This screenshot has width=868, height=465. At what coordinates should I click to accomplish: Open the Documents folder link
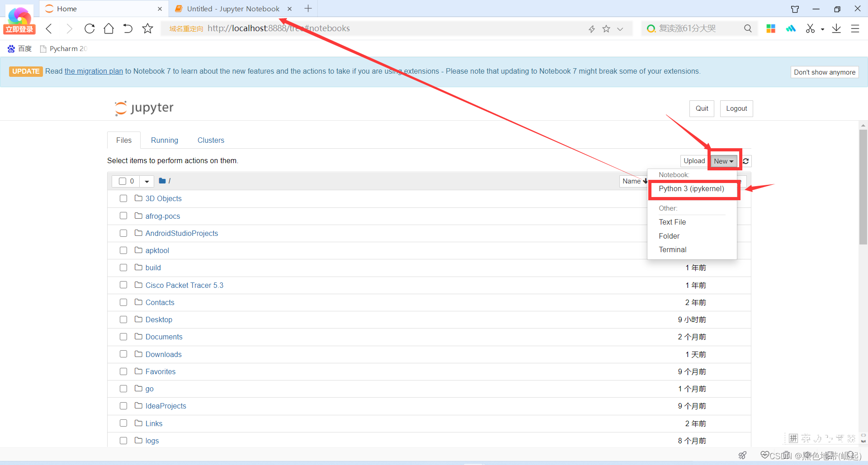pyautogui.click(x=164, y=337)
